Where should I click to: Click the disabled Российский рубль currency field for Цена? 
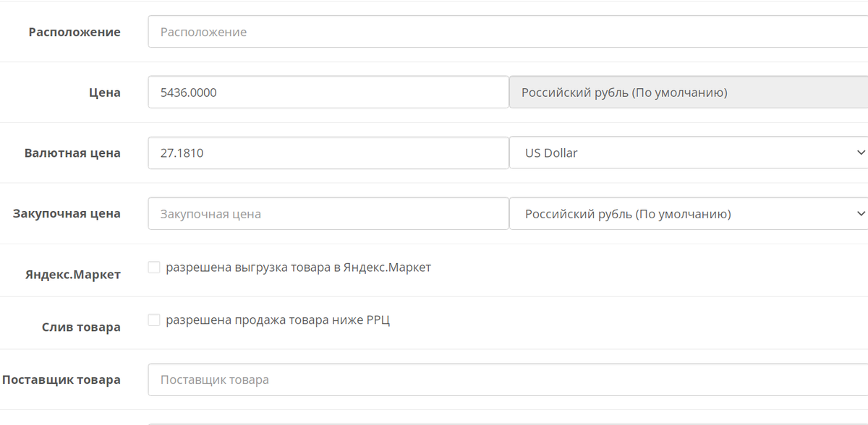point(689,93)
